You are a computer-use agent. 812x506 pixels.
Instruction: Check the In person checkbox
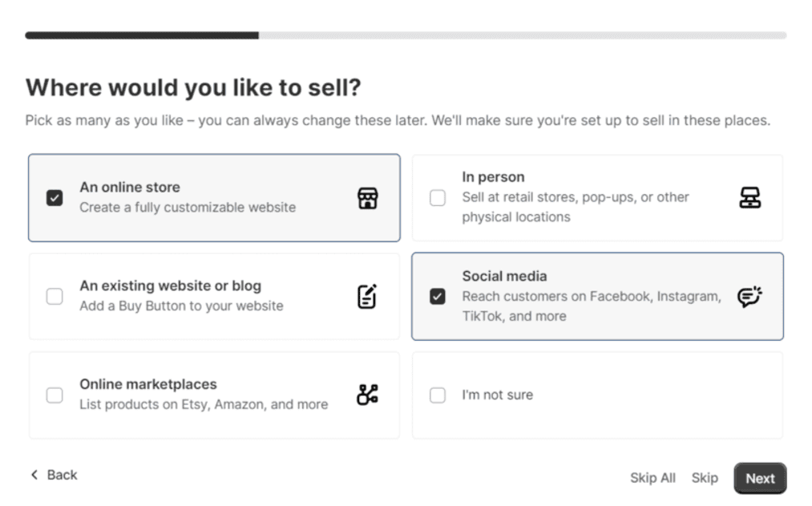pyautogui.click(x=438, y=197)
